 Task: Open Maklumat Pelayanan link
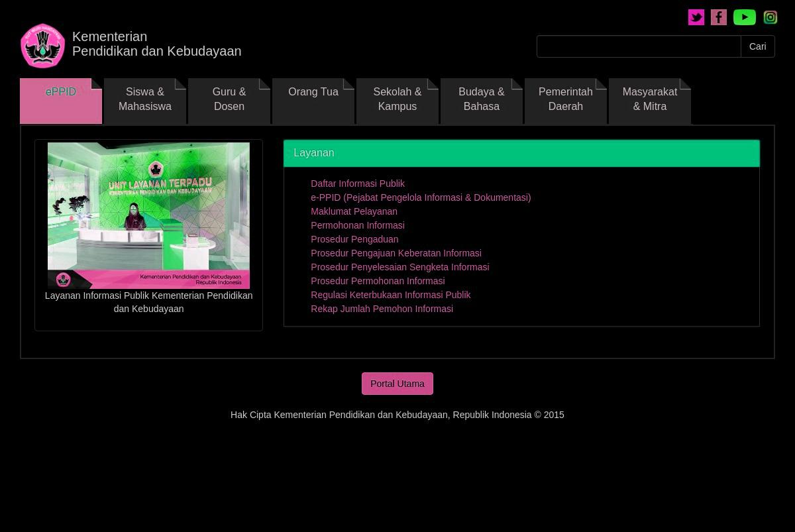click(x=354, y=211)
